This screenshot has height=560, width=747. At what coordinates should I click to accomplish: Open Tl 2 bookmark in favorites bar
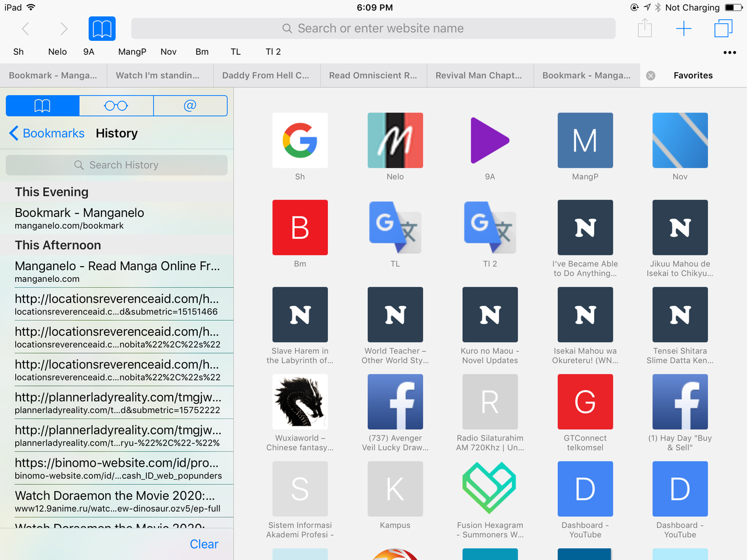click(273, 52)
